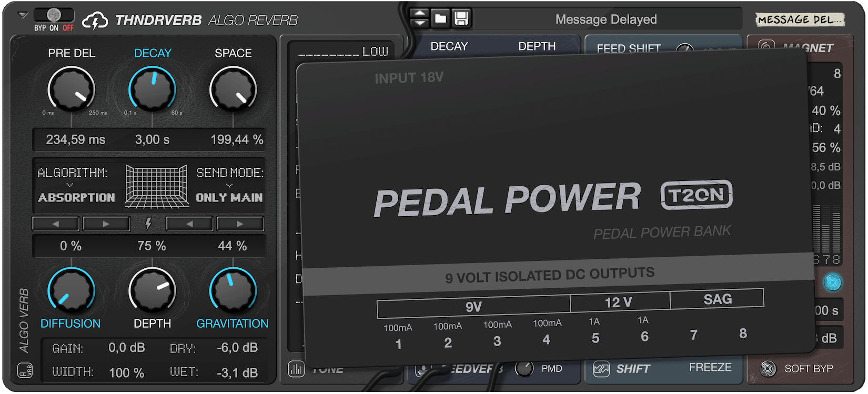Image resolution: width=868 pixels, height=394 pixels.
Task: Select the FEED SHIFT section header
Action: 629,48
